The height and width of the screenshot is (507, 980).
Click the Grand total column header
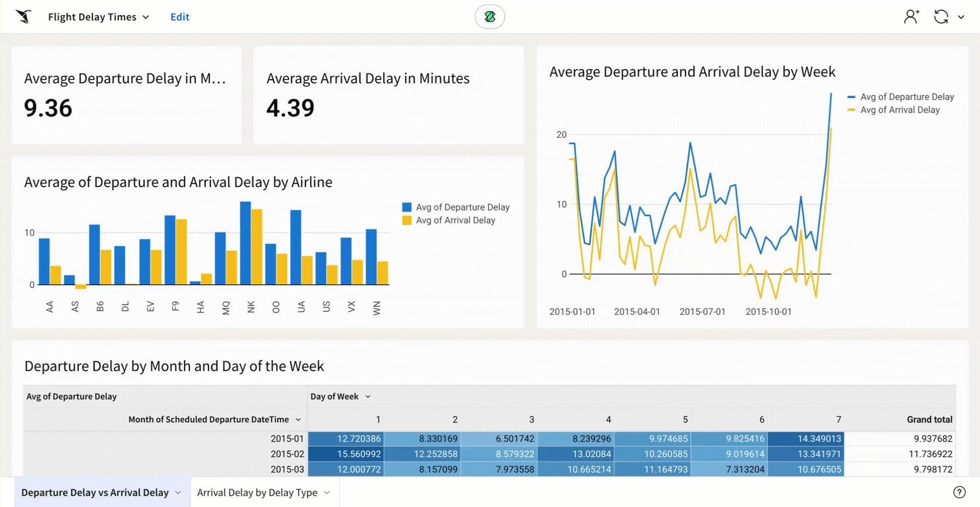[x=929, y=420]
